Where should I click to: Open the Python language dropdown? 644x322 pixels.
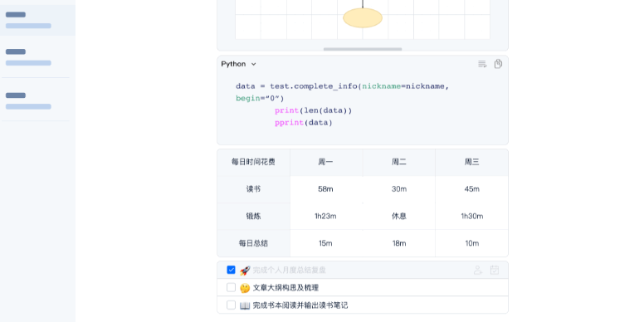pos(239,64)
